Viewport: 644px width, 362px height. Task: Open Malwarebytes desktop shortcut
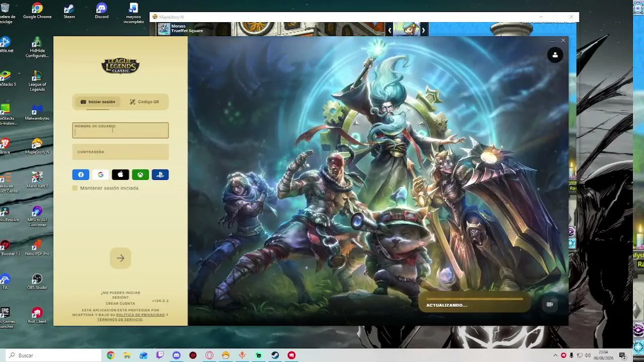point(37,112)
